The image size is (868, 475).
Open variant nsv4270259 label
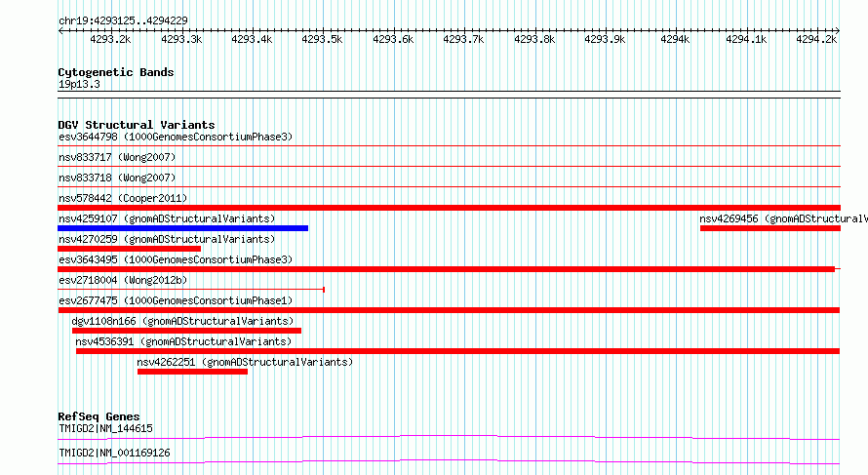click(167, 239)
